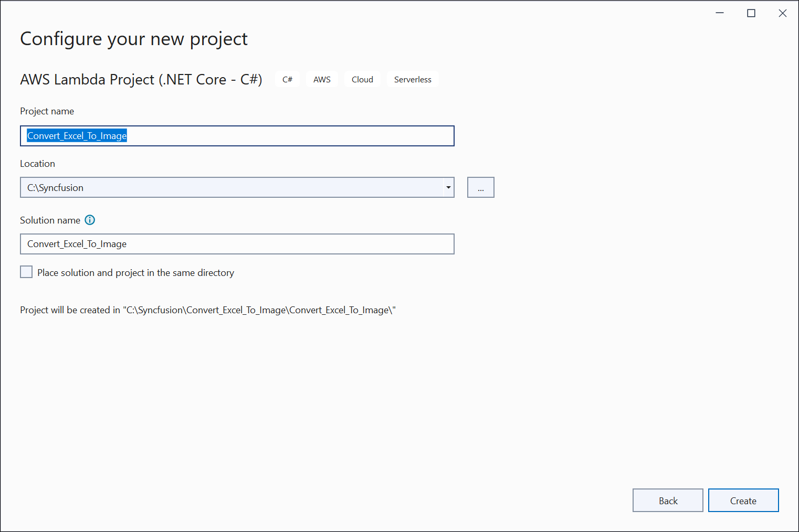Maximize the project configuration window
Image resolution: width=799 pixels, height=532 pixels.
pyautogui.click(x=751, y=13)
